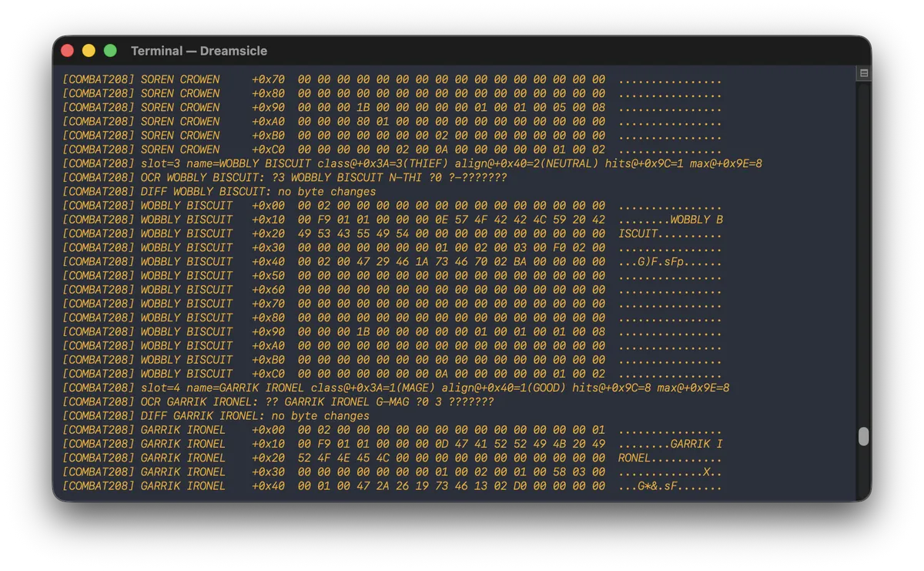
Task: Click the WOBBLY BISCUIT +0xC0 row
Action: click(392, 374)
